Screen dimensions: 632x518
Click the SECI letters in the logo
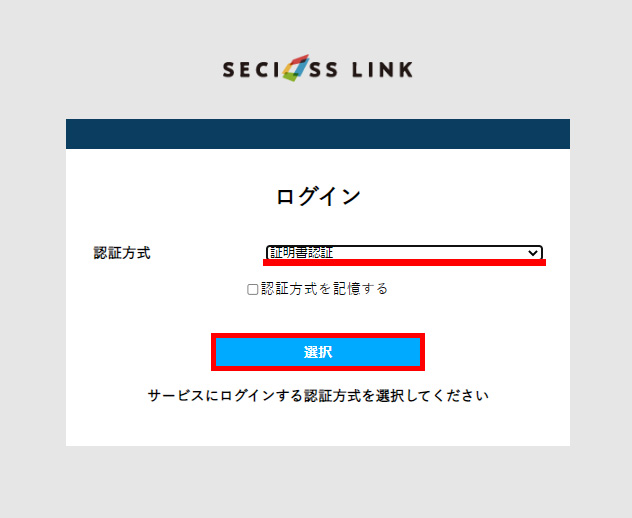pos(251,69)
